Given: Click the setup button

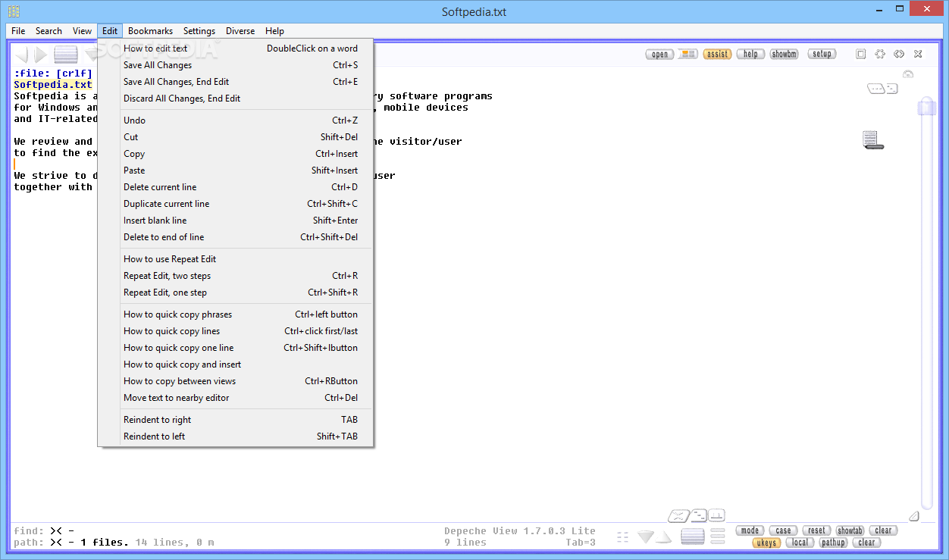Looking at the screenshot, I should (x=822, y=54).
